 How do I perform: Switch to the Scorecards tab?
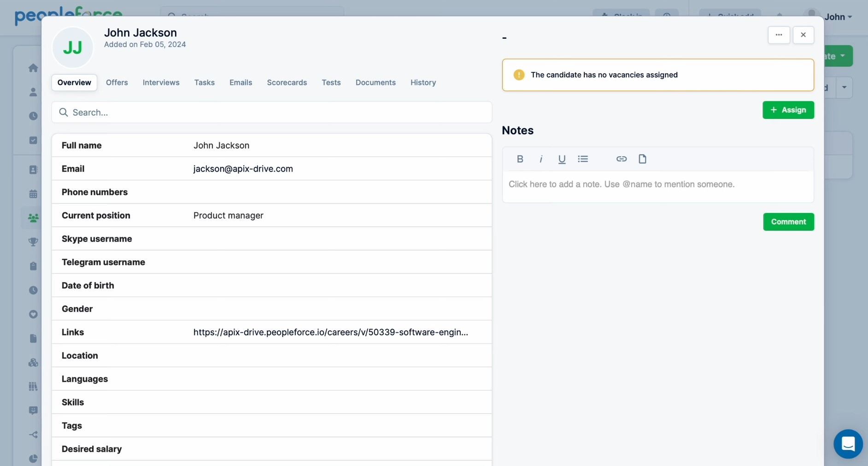tap(287, 83)
